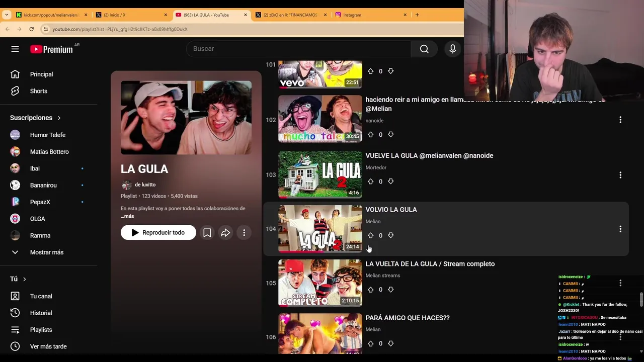Downvote the video numbered 101
This screenshot has width=644, height=362.
click(390, 71)
